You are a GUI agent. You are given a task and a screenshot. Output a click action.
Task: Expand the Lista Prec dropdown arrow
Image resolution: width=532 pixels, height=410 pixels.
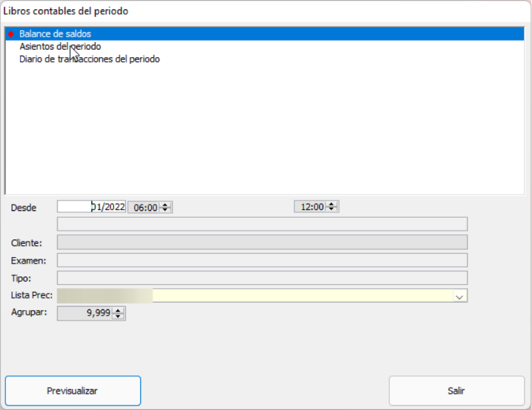coord(459,296)
